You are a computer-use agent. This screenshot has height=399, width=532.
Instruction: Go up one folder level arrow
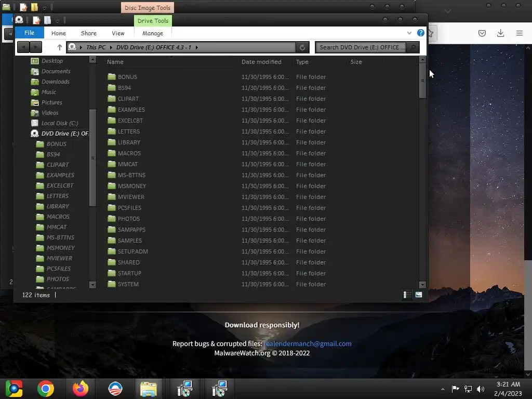coord(60,47)
